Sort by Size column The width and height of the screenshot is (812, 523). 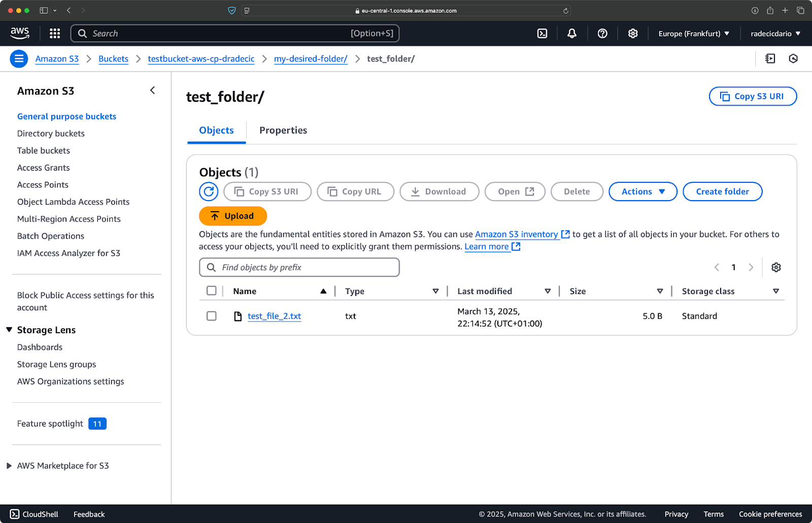660,291
